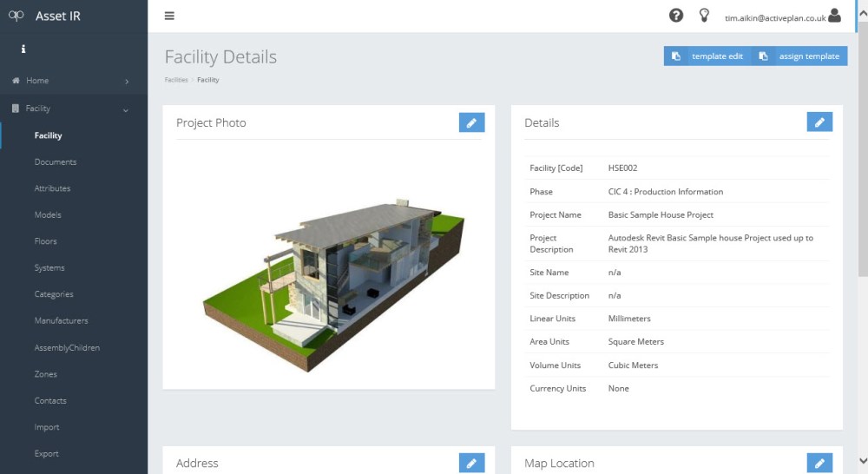Click the Facilities breadcrumb link
The image size is (868, 474).
(x=176, y=80)
